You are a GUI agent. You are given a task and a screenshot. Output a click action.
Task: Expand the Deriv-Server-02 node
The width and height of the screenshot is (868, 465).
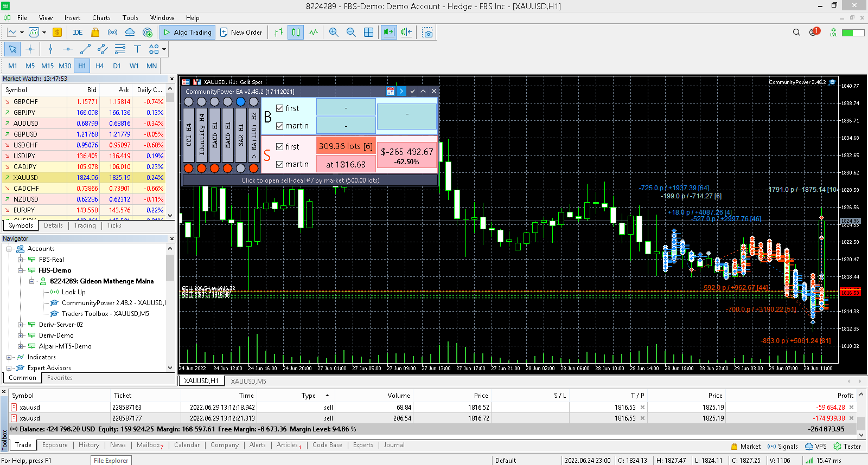[x=21, y=325]
